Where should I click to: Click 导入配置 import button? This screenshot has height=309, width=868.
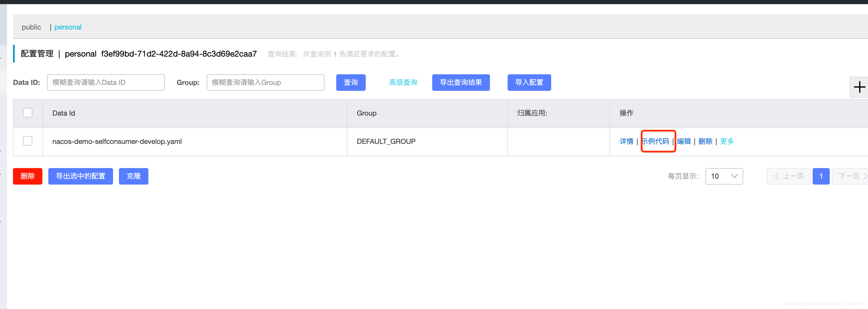(x=529, y=82)
